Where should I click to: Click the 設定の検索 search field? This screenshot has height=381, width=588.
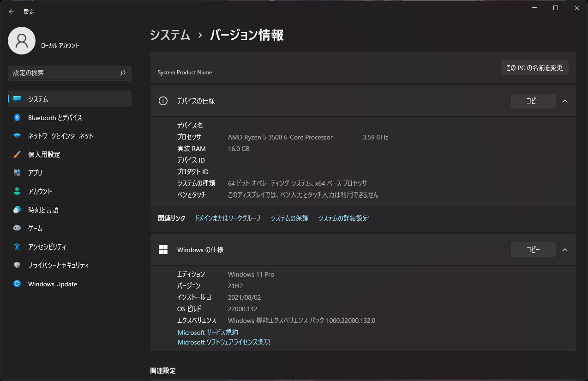[x=70, y=73]
